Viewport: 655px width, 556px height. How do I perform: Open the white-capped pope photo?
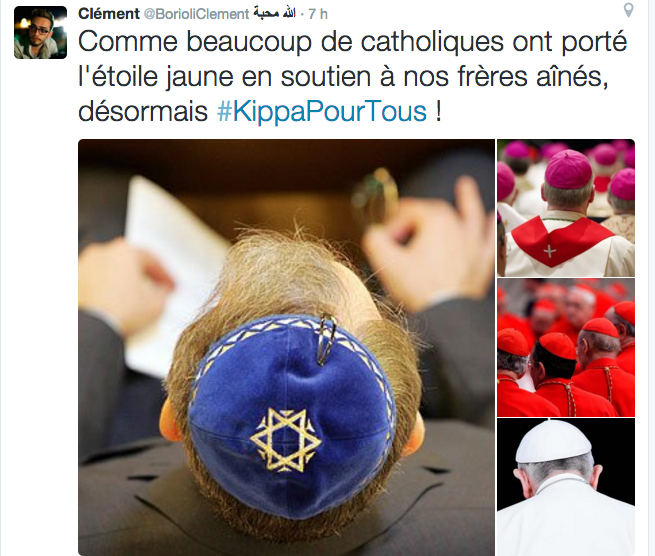[566, 487]
